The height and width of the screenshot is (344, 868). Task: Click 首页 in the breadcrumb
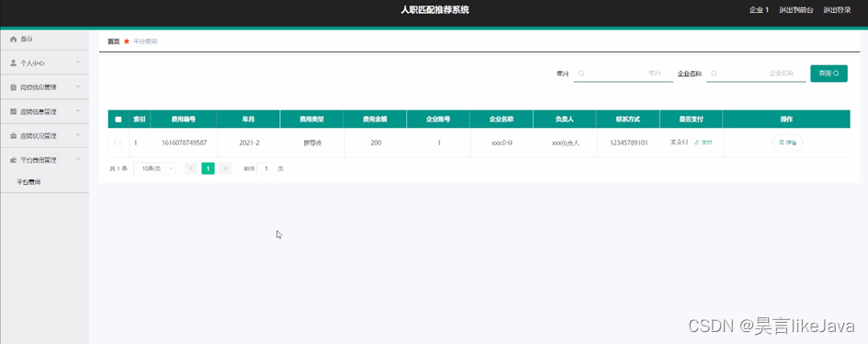tap(114, 41)
